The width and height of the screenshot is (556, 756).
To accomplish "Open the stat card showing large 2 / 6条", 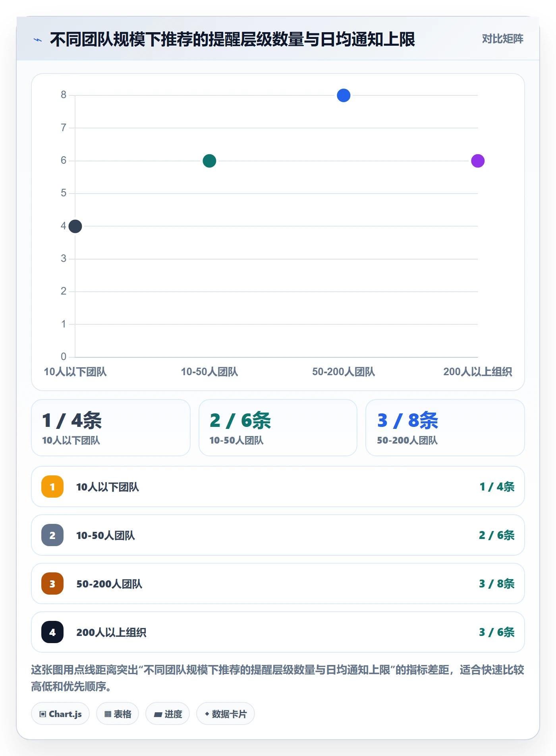I will click(x=278, y=428).
